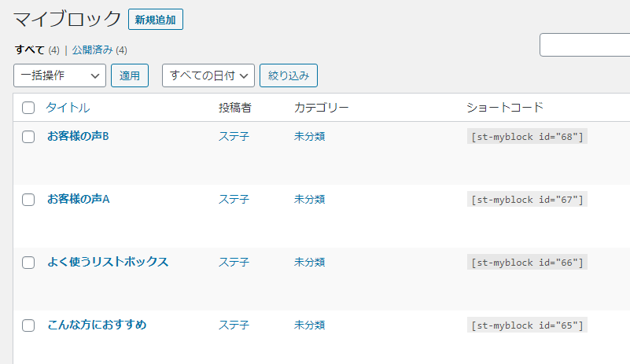Check the box for お客様の声B
This screenshot has height=364, width=630.
point(28,137)
